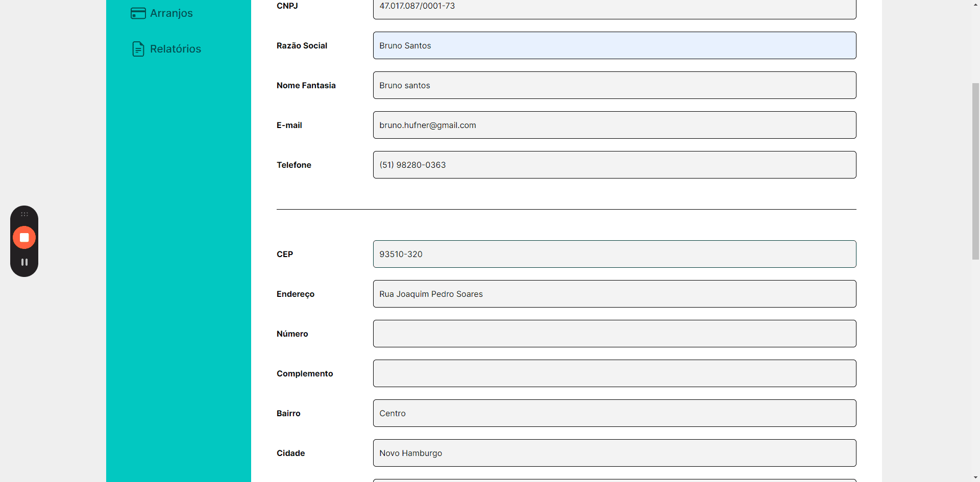Click the empty Complemento field
Viewport: 980px width, 482px height.
[x=615, y=373]
